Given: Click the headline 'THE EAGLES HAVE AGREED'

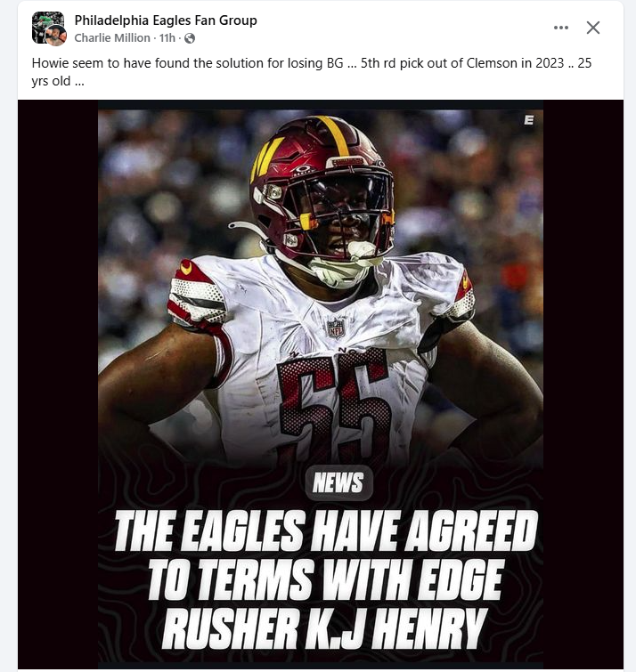Looking at the screenshot, I should 326,531.
